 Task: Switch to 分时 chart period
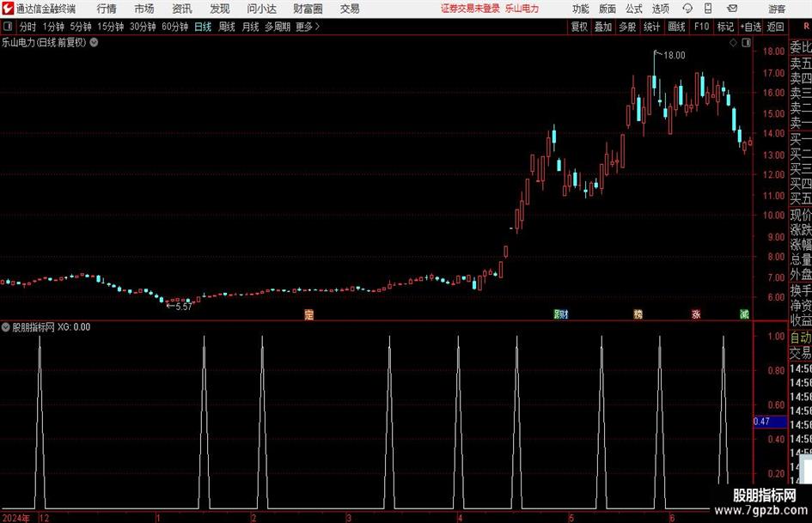[x=28, y=27]
